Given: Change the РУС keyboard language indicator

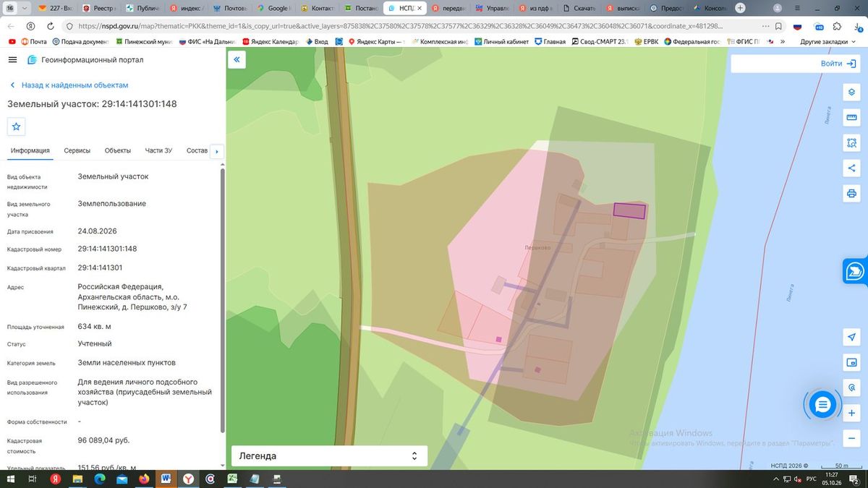Looking at the screenshot, I should click(x=812, y=479).
